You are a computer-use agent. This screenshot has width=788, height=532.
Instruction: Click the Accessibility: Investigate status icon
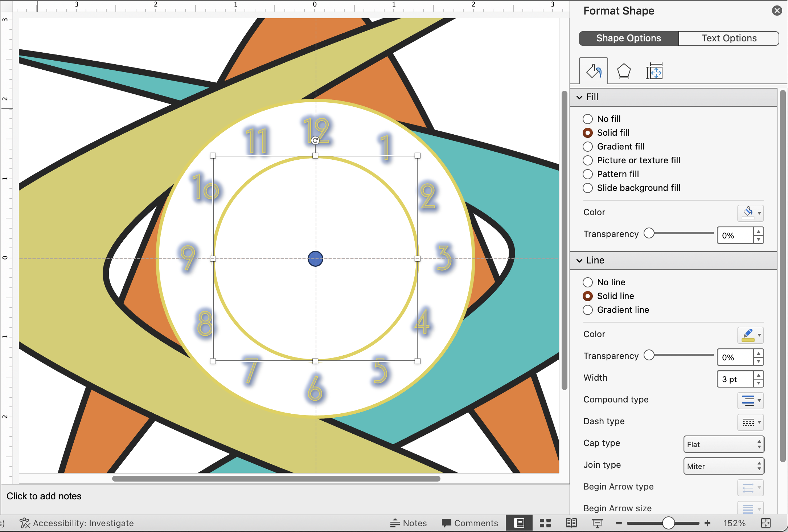point(25,523)
